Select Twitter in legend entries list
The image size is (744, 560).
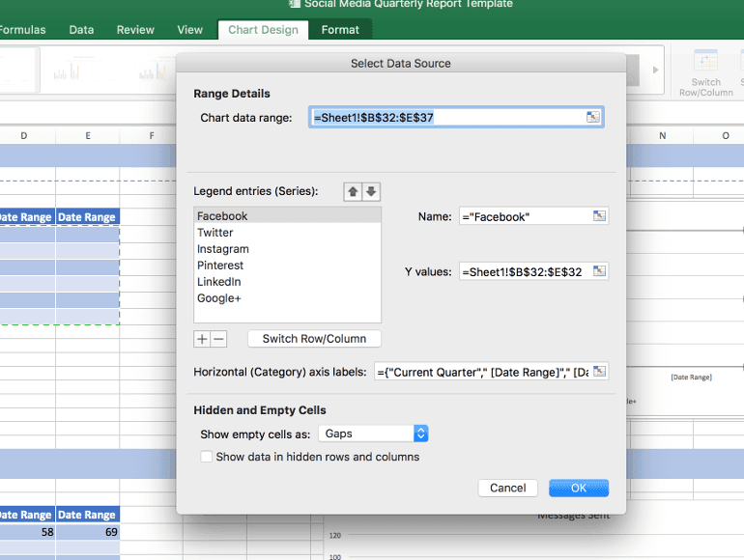tap(287, 233)
